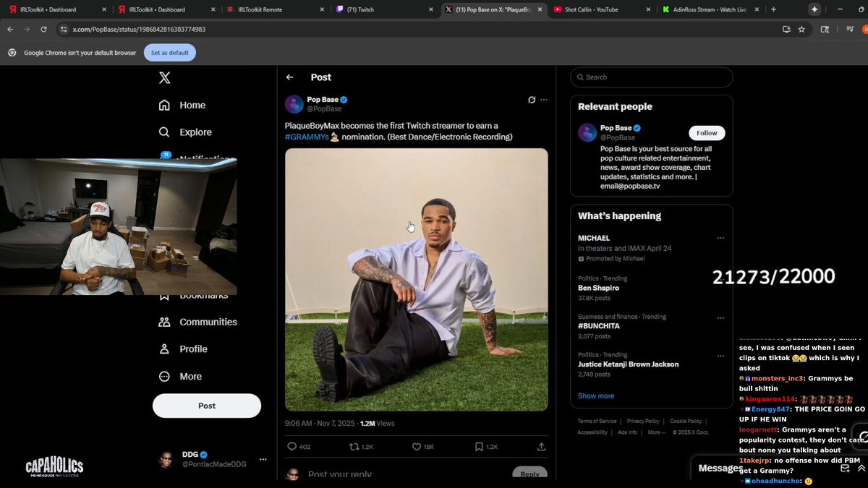Open the Home feed icon
The width and height of the screenshot is (868, 488).
point(165,105)
